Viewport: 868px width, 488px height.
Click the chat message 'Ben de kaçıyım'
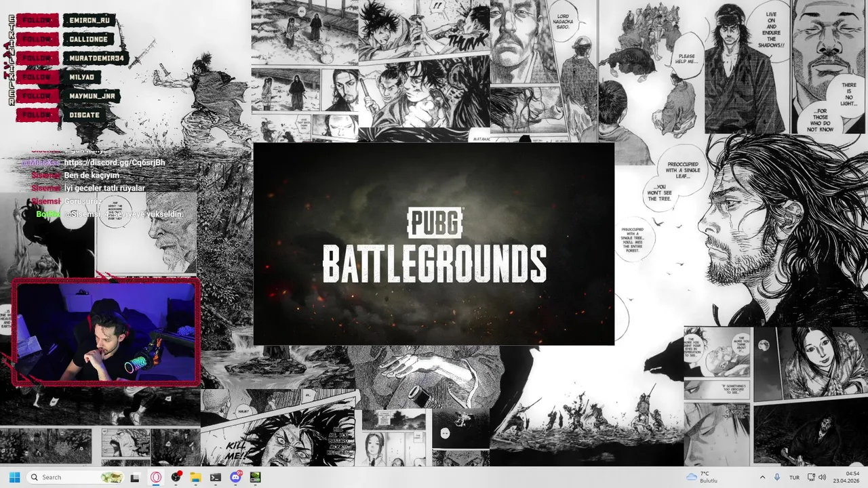tap(92, 176)
